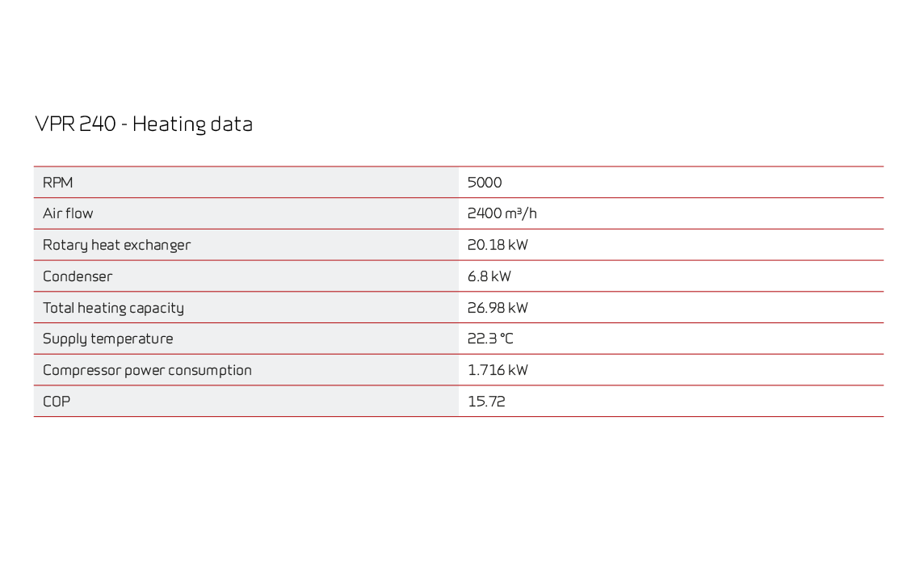Click the 20.18 kW value
The height and width of the screenshot is (585, 924).
pos(498,245)
